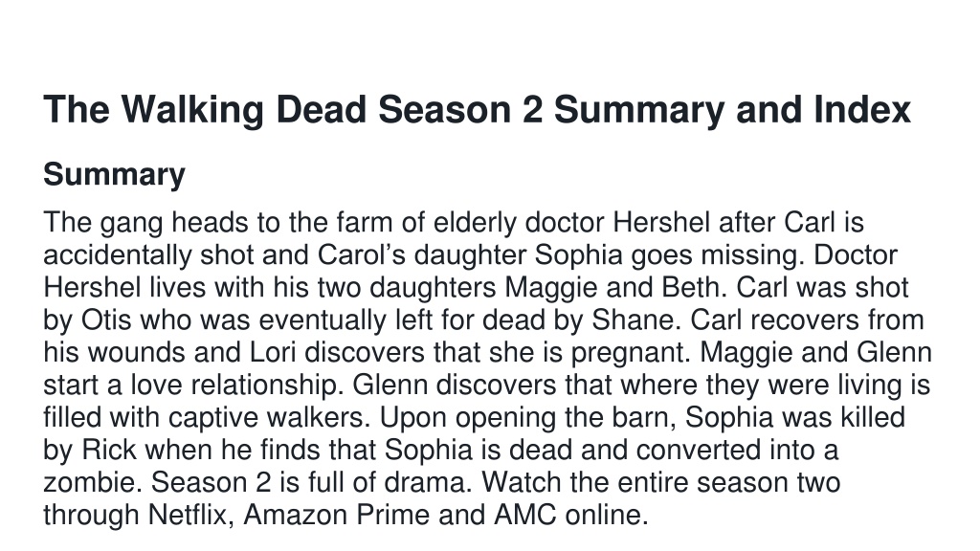This screenshot has width=980, height=551.
Task: Click the word 'zombie' in the text
Action: tap(93, 482)
